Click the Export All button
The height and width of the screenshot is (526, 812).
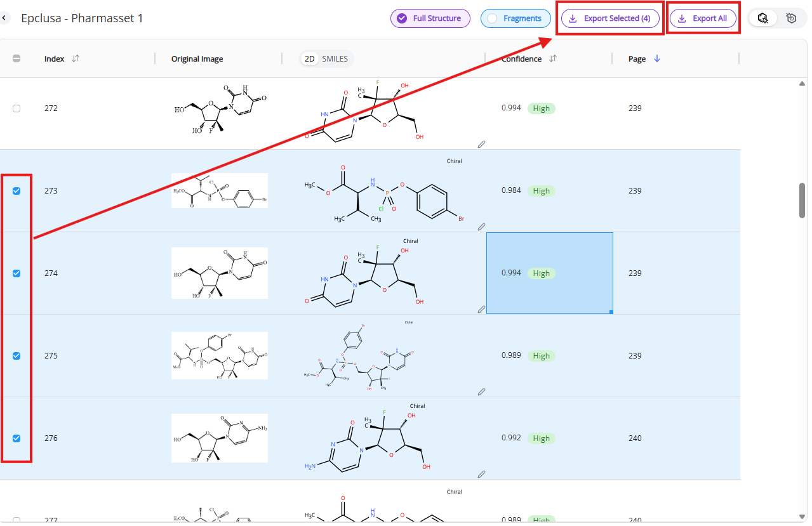(703, 18)
